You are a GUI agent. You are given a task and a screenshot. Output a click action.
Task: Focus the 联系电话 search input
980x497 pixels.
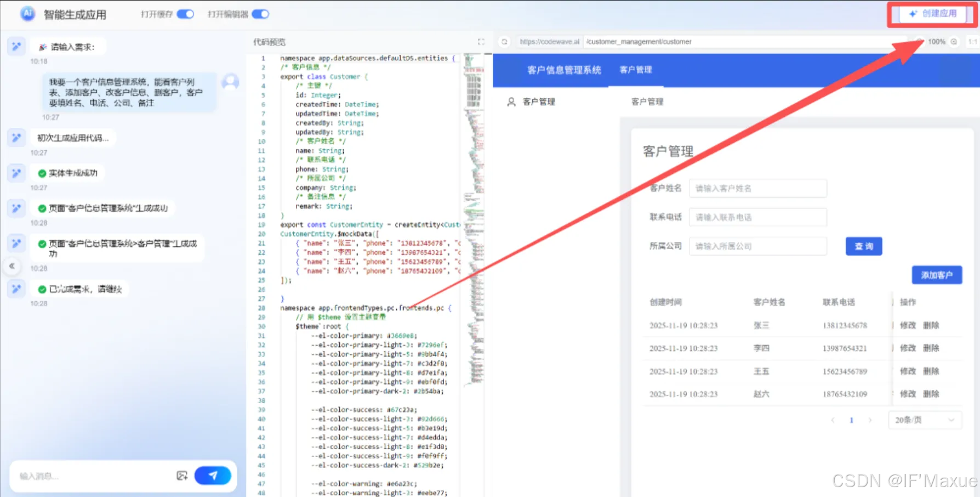point(758,217)
